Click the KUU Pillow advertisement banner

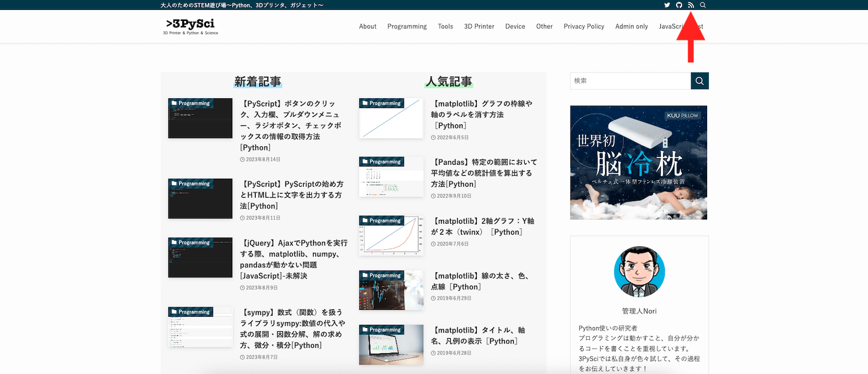tap(639, 162)
